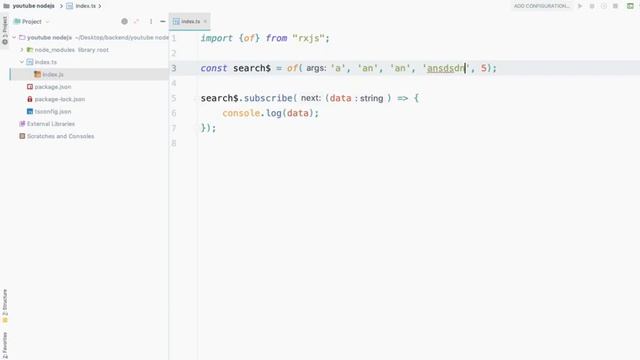640x360 pixels.
Task: Click the number 5 argument on line 3
Action: (484, 68)
